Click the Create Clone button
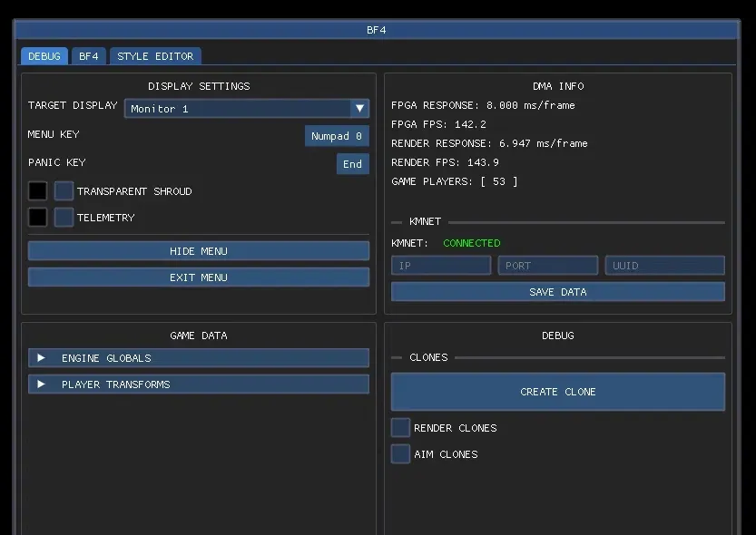Screen dimensions: 756x535 click(x=557, y=392)
